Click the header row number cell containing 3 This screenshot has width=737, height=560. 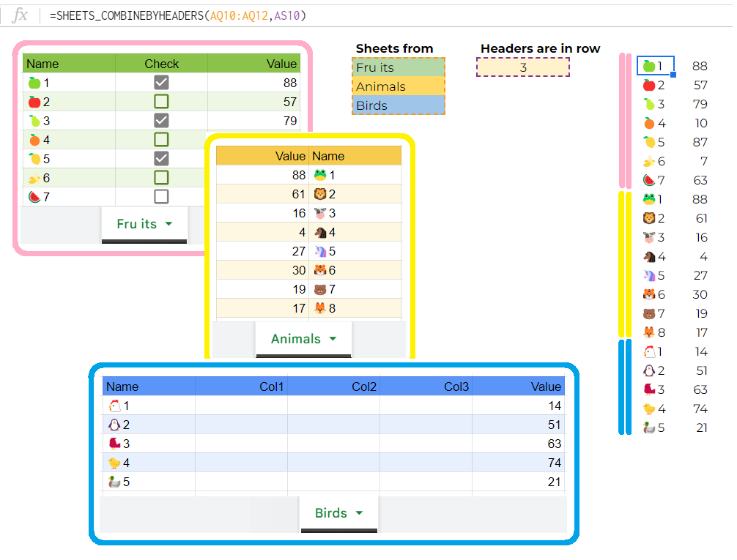(523, 67)
